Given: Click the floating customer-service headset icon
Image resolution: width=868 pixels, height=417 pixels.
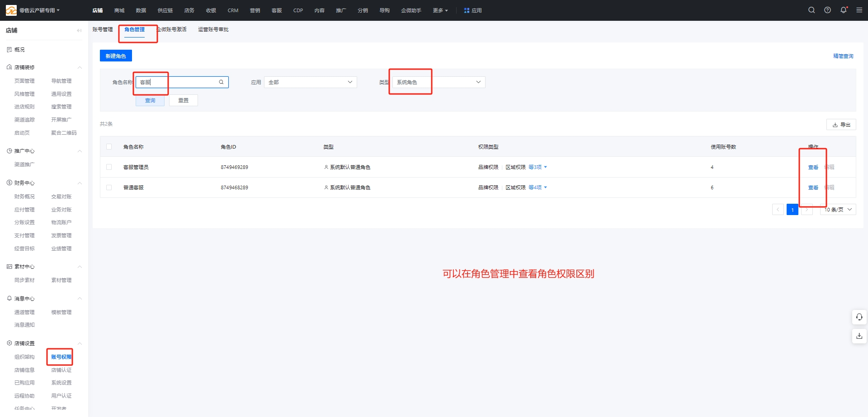Looking at the screenshot, I should (x=859, y=317).
